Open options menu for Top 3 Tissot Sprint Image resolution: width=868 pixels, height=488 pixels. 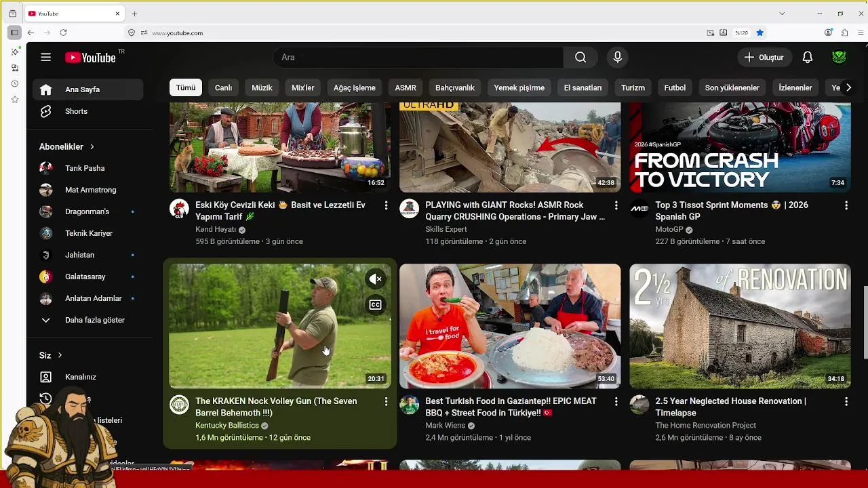(846, 205)
